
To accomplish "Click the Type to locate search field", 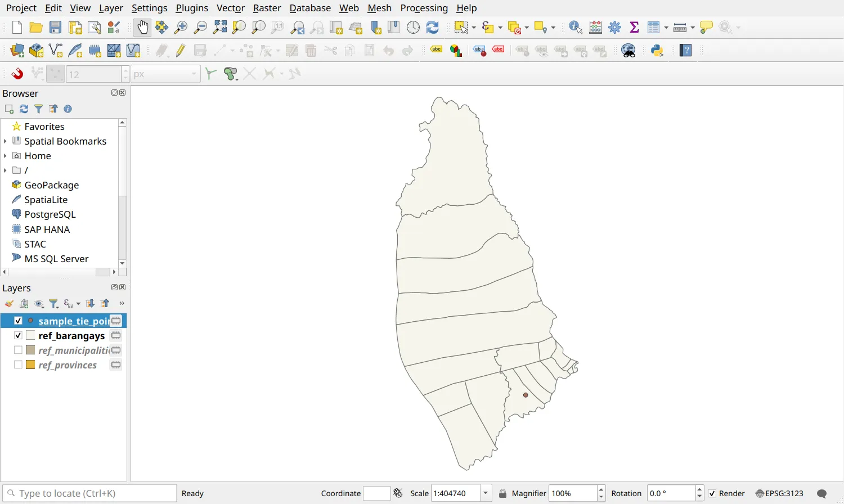I will (x=89, y=493).
